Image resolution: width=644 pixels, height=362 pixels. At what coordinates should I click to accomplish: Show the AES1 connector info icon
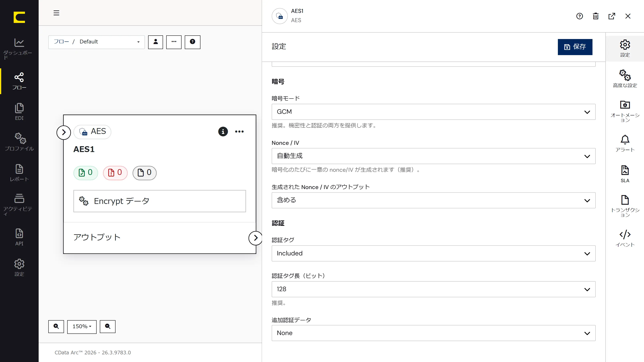[223, 132]
